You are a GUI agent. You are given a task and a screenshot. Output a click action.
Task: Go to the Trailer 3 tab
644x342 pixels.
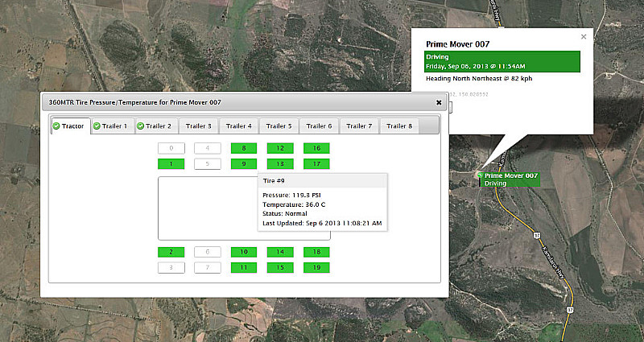pos(198,126)
